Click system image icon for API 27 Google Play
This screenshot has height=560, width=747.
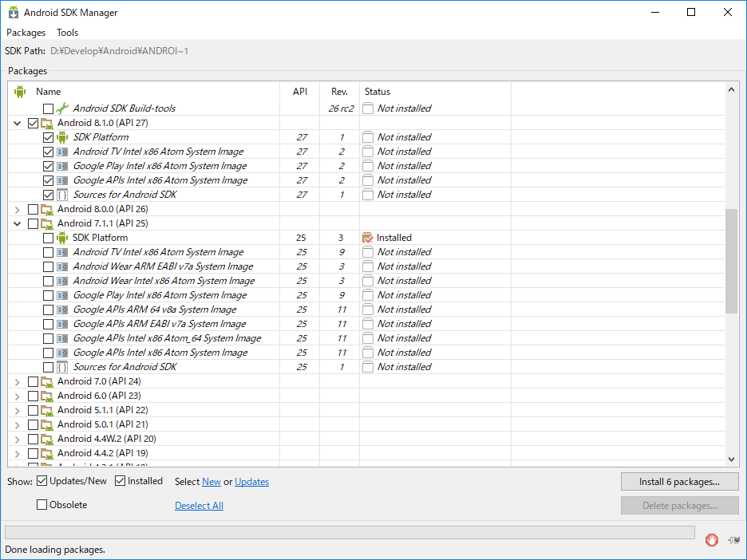pos(62,166)
